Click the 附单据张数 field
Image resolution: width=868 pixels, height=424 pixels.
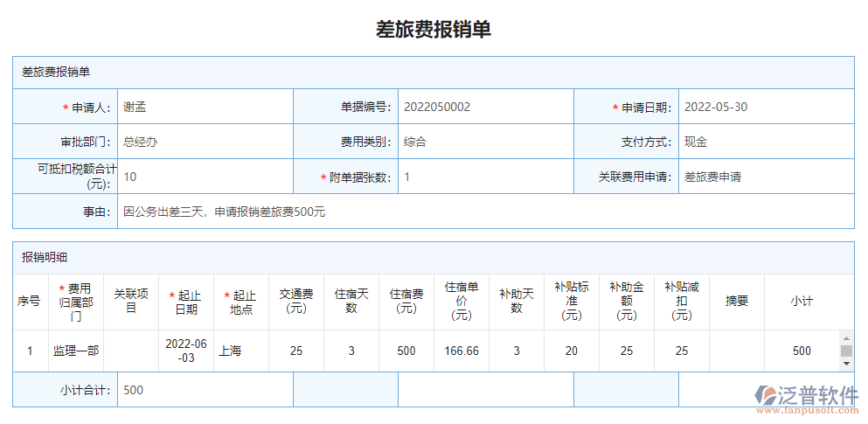(x=485, y=177)
